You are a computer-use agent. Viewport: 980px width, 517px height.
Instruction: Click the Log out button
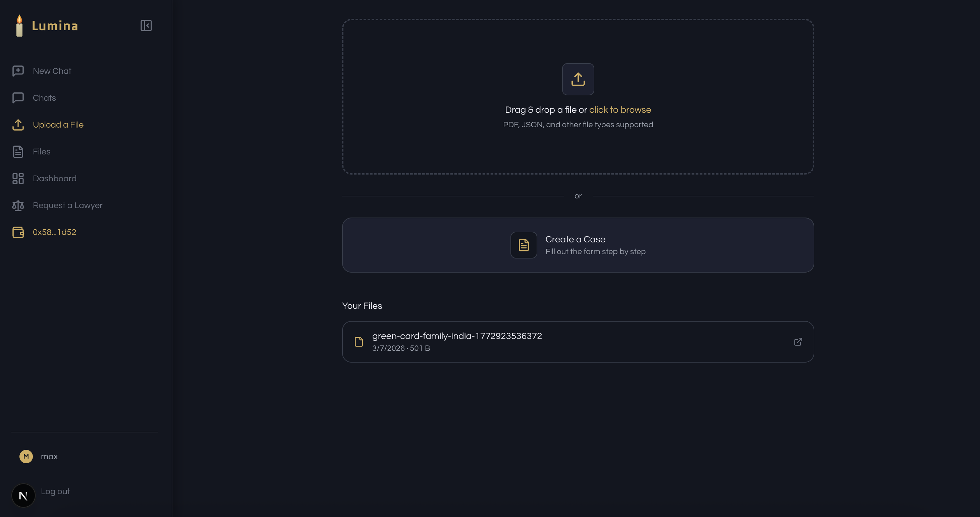pos(55,491)
